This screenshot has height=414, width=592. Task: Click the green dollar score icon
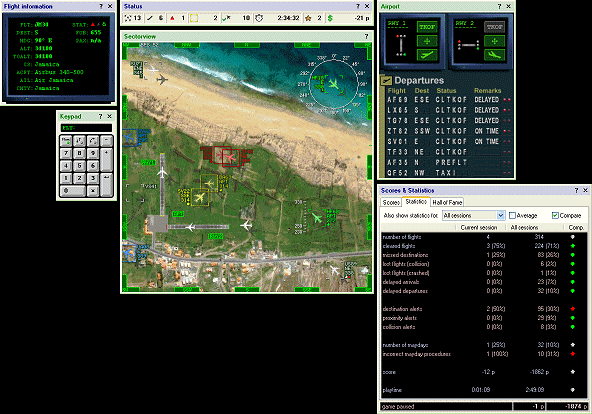point(330,18)
